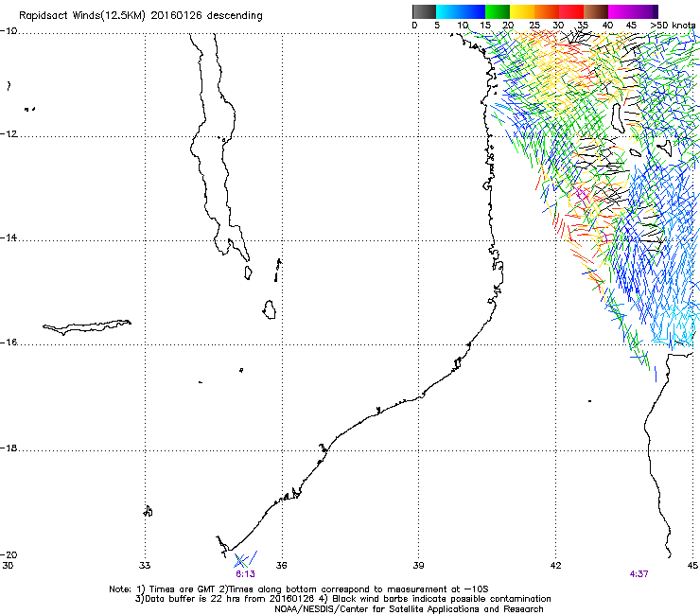Click the '-16' latitude label
The height and width of the screenshot is (615, 700).
pyautogui.click(x=9, y=343)
